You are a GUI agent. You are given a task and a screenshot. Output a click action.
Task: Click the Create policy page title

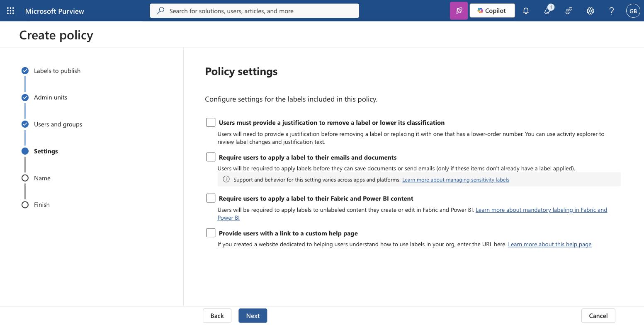coord(56,35)
